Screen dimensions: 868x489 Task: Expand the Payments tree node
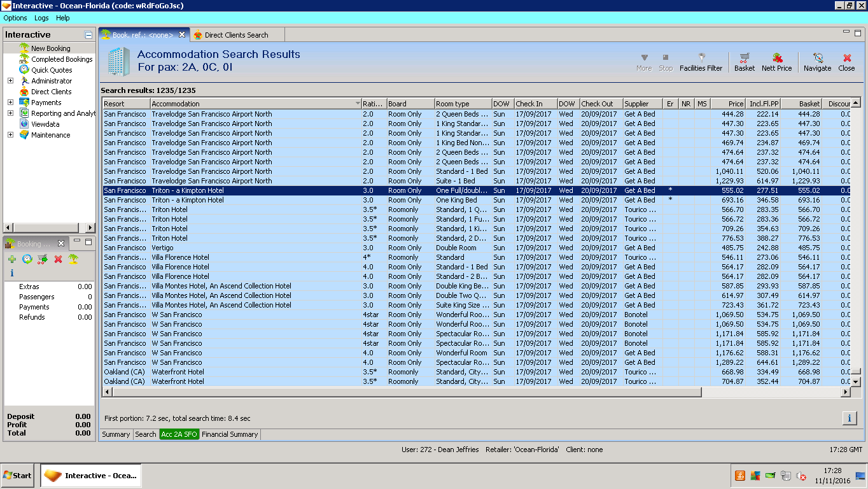(x=10, y=103)
